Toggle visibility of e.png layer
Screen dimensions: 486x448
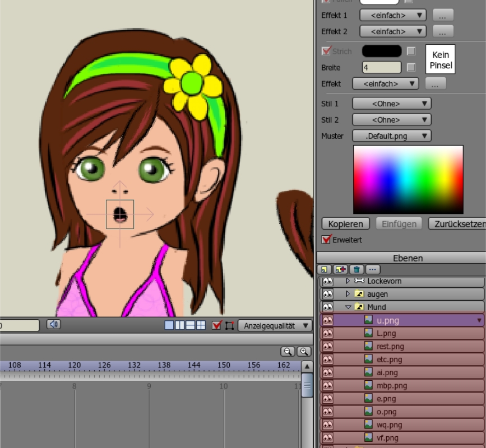(x=327, y=399)
